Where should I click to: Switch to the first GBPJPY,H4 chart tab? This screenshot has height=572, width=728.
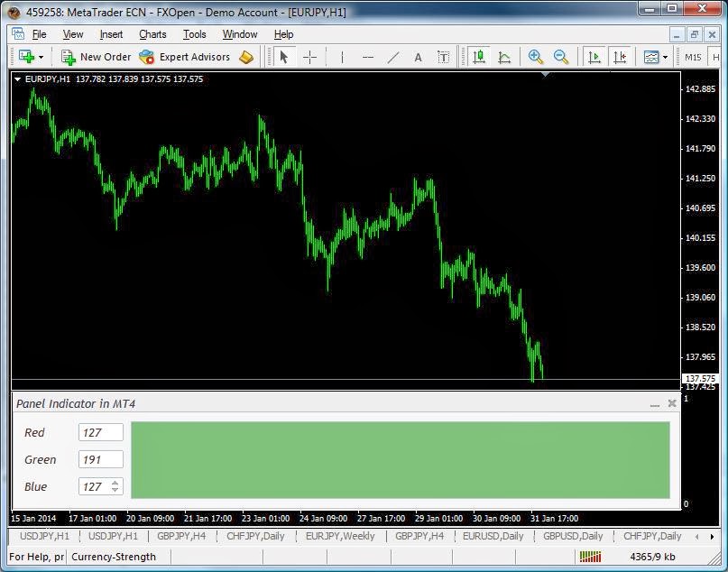click(181, 536)
